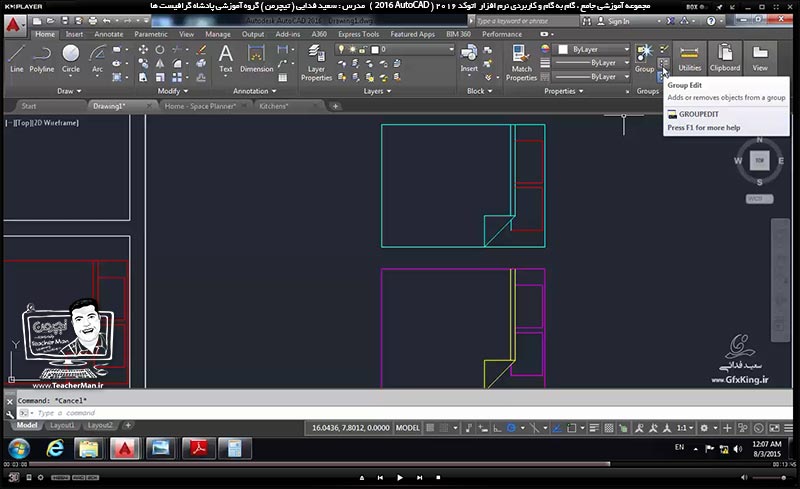The height and width of the screenshot is (489, 800).
Task: Click Sign In button
Action: click(x=613, y=21)
